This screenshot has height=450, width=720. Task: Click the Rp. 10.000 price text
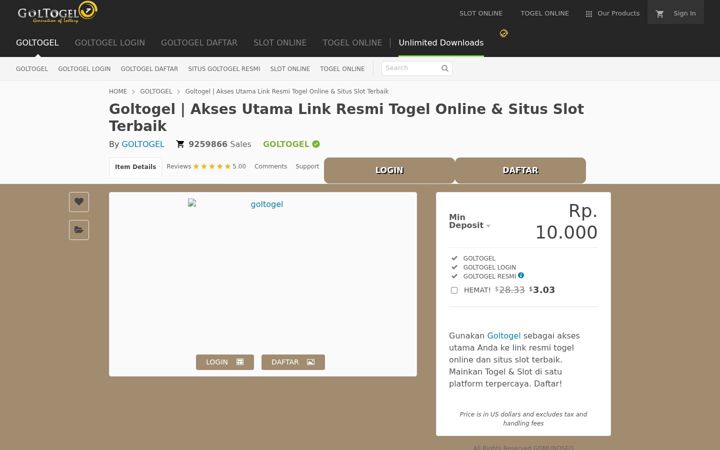[566, 221]
